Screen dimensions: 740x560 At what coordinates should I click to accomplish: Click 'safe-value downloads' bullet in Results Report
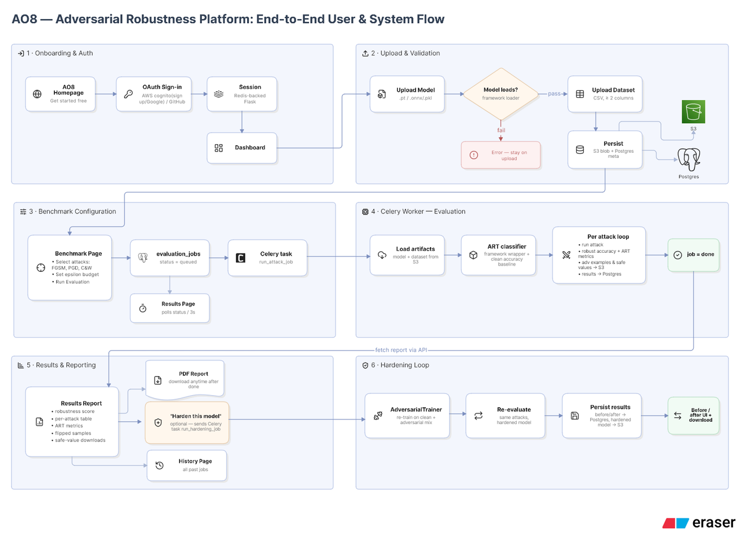pyautogui.click(x=79, y=441)
